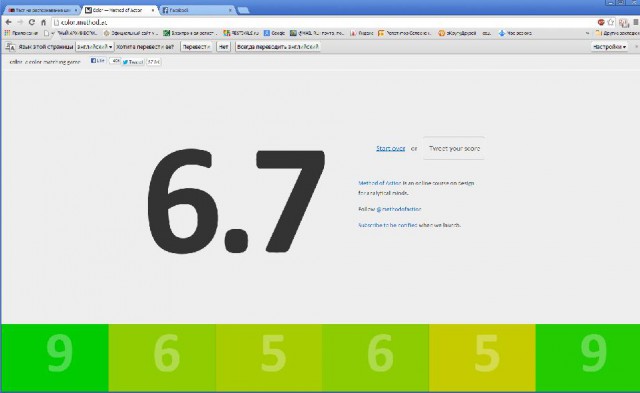This screenshot has height=393, width=640.
Task: Open the MAIL.RU bookmark
Action: [x=317, y=33]
